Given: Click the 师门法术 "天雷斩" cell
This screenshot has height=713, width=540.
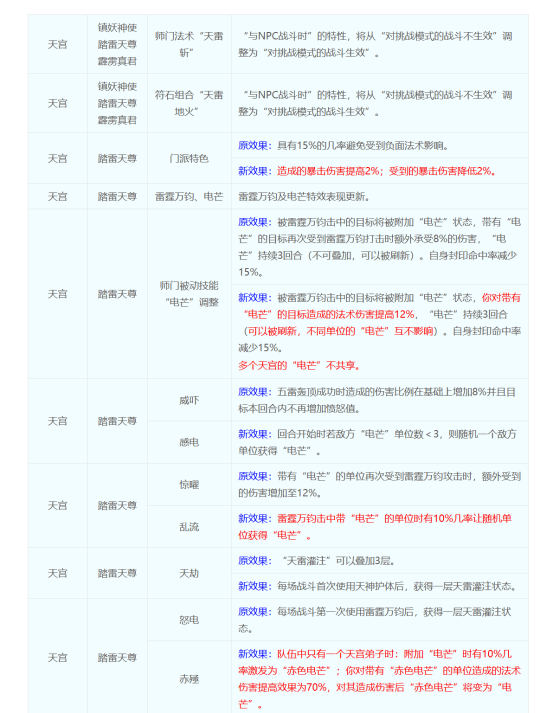Looking at the screenshot, I should click(x=189, y=44).
